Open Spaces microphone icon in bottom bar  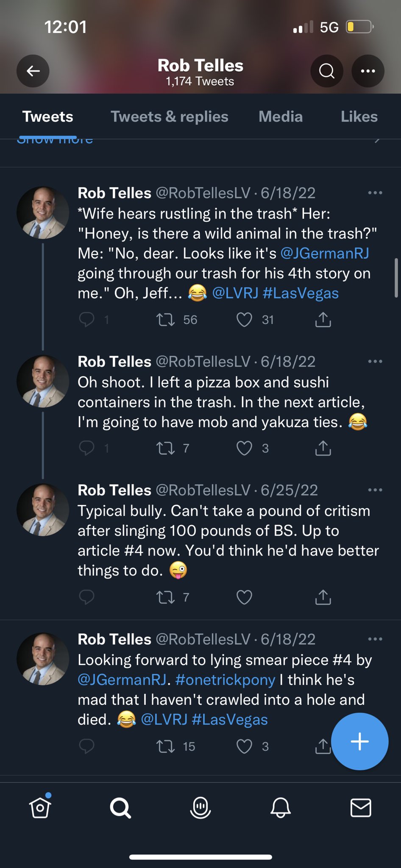click(x=200, y=808)
